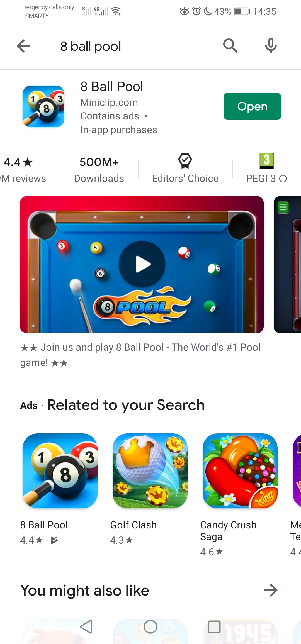Tap the 8 ball pool search field
Viewport: 301px width, 644px height.
91,46
